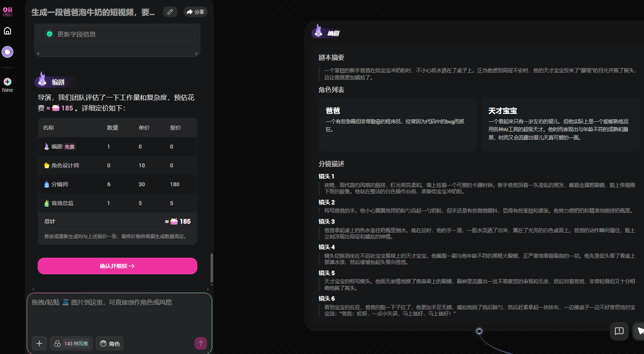Select the 角色设计师 pricing row
Viewport: 644px width, 354px height.
(x=117, y=165)
